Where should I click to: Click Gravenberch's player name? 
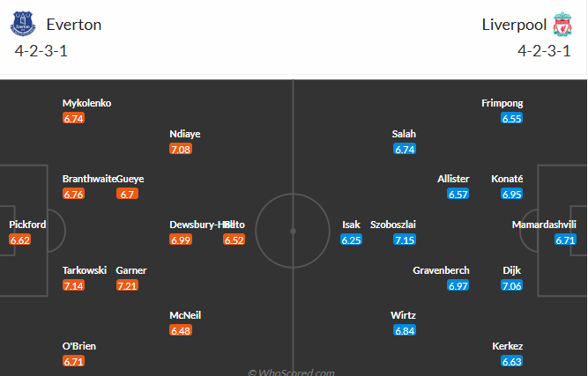[x=441, y=270]
